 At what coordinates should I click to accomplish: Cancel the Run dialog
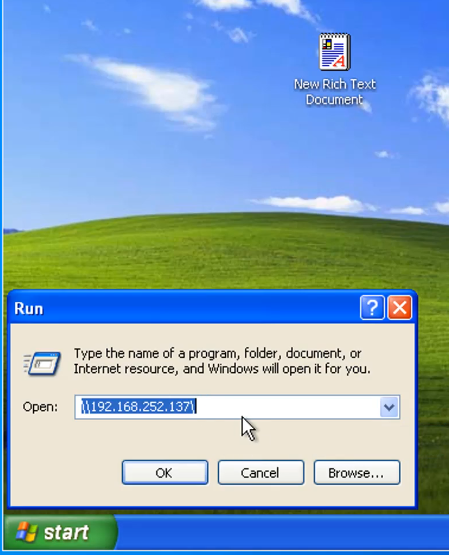(260, 473)
